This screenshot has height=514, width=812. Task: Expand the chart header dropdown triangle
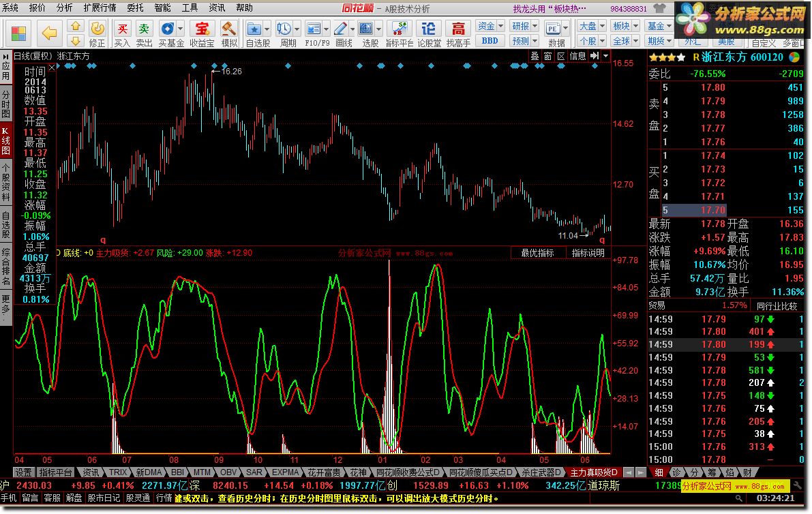605,55
